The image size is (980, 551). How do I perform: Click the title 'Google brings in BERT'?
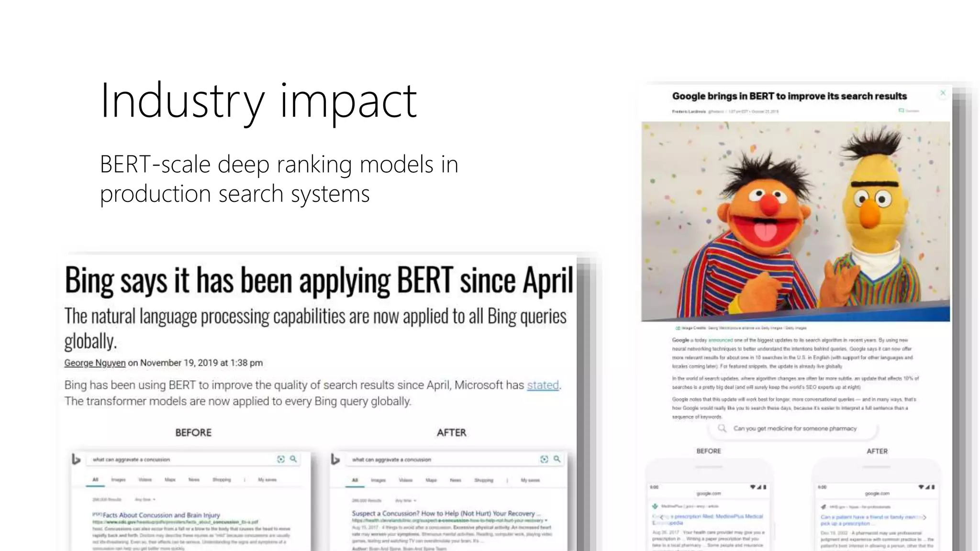pos(789,96)
